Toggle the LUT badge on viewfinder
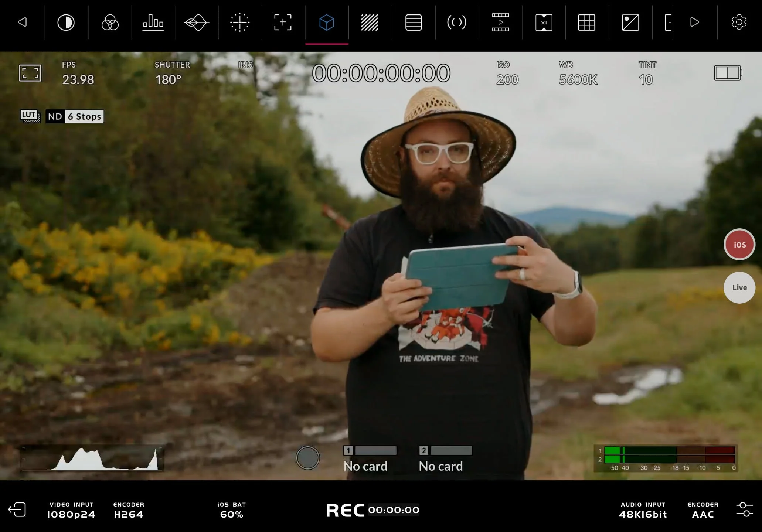762x532 pixels. 30,116
